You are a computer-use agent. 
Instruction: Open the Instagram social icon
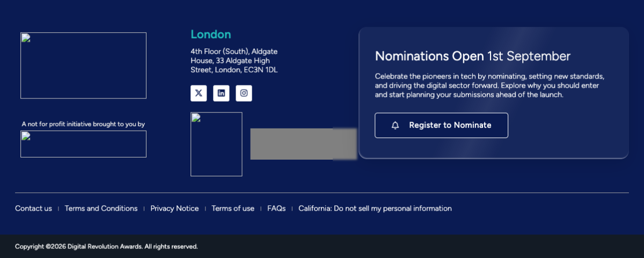[244, 93]
